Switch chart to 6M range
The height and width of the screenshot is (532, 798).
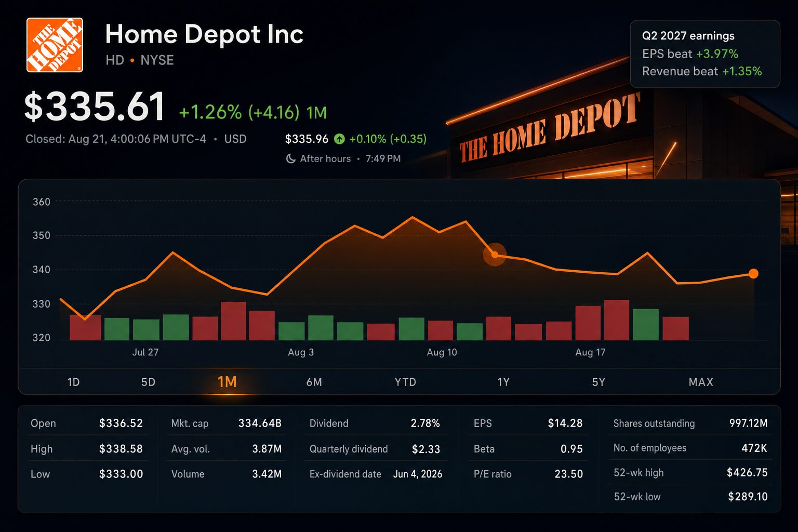point(314,382)
